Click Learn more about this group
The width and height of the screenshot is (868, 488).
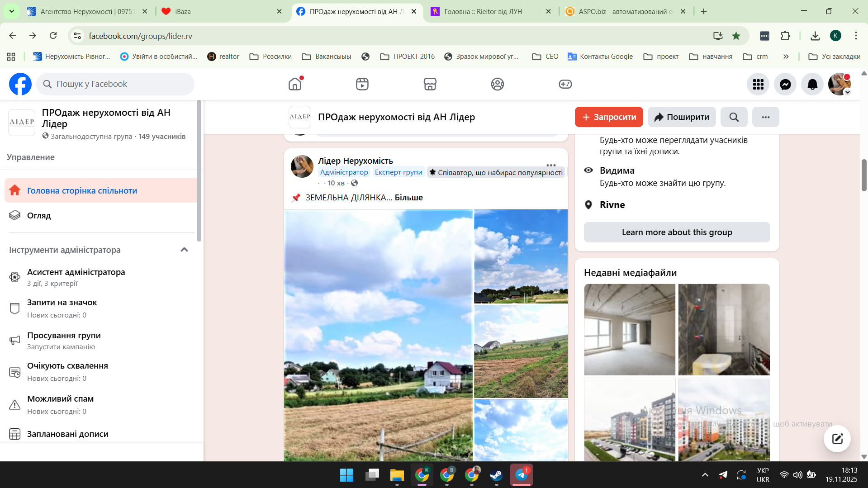[x=677, y=232]
